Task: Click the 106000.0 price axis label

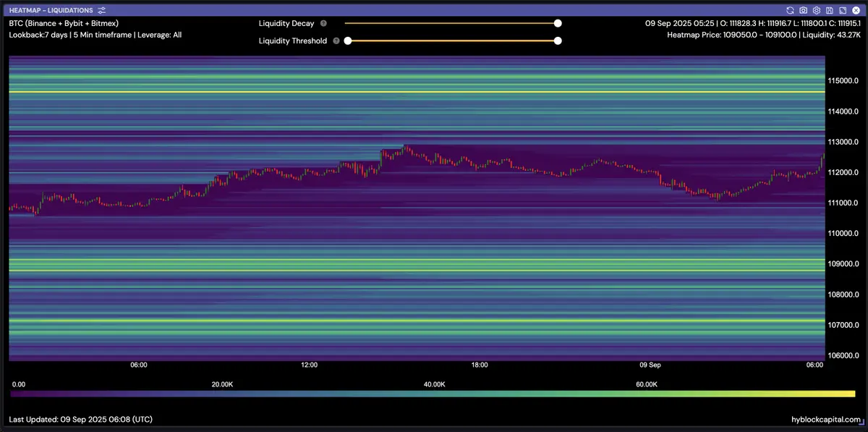Action: click(x=843, y=355)
